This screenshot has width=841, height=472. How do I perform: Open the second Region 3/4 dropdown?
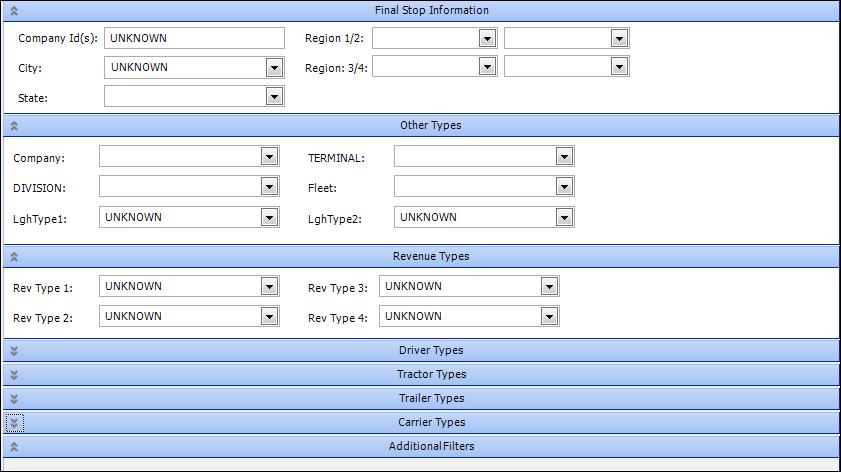point(619,68)
